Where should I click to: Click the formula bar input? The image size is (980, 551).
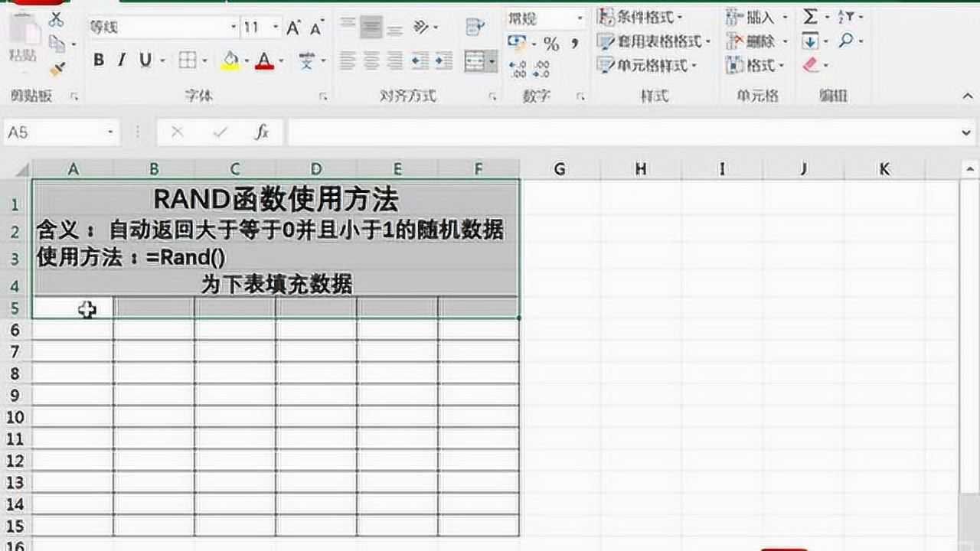pyautogui.click(x=623, y=132)
